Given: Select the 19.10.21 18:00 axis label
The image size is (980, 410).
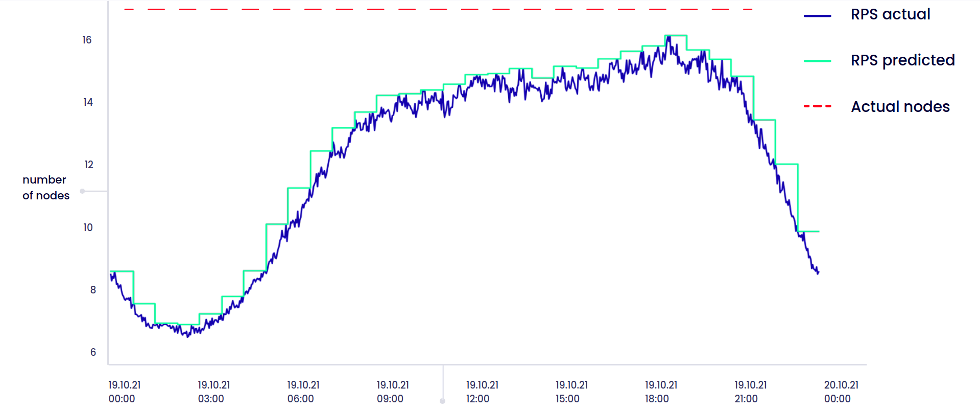Looking at the screenshot, I should click(x=661, y=392).
